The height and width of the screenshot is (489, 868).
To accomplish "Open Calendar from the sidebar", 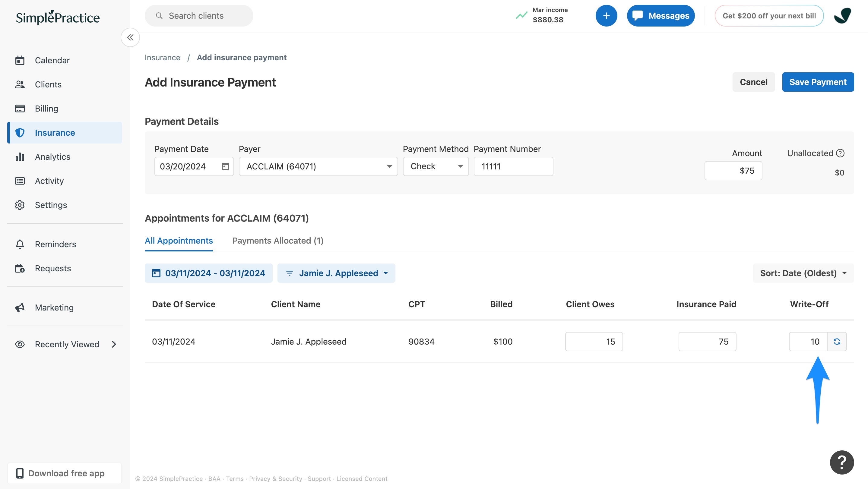I will (65, 60).
